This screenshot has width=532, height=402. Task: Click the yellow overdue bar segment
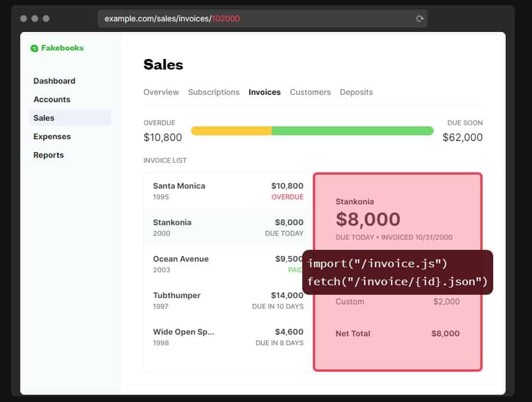[x=231, y=131]
